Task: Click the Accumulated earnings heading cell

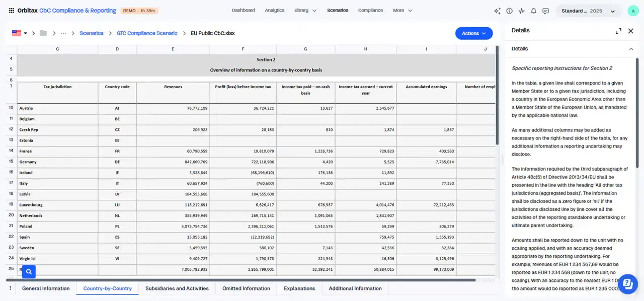Action: pos(426,93)
